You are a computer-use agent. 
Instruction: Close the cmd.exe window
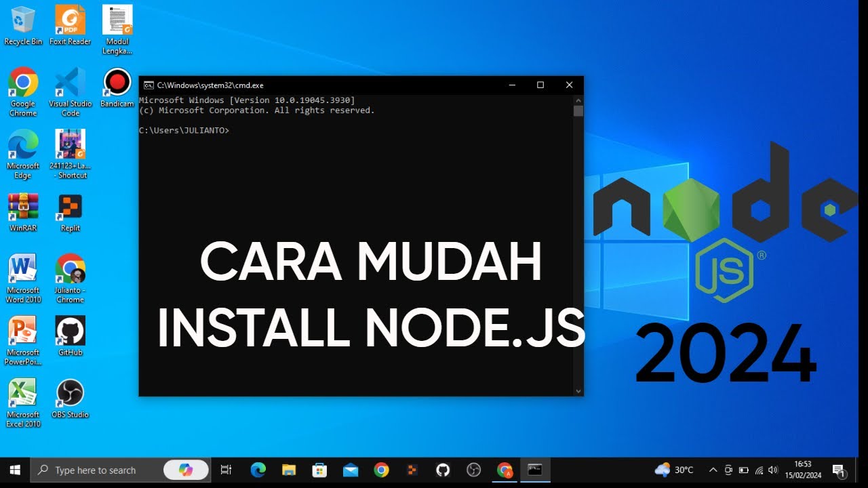tap(570, 85)
